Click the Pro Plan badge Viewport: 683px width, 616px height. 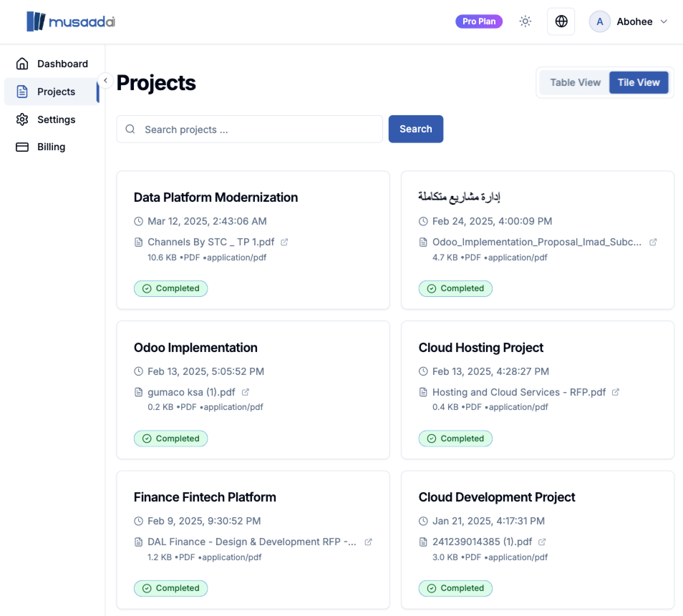tap(479, 21)
